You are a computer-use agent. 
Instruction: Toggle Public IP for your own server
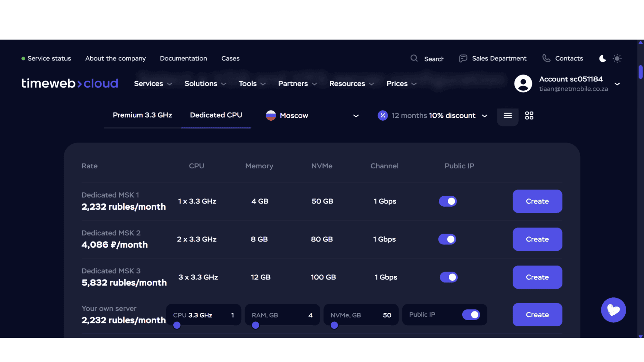471,315
